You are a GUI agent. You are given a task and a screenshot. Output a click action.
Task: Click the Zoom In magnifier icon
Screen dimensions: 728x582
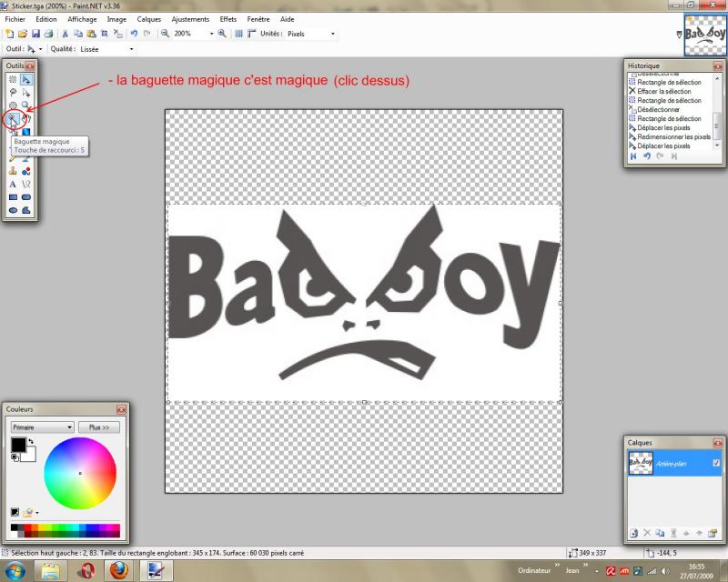tap(222, 34)
